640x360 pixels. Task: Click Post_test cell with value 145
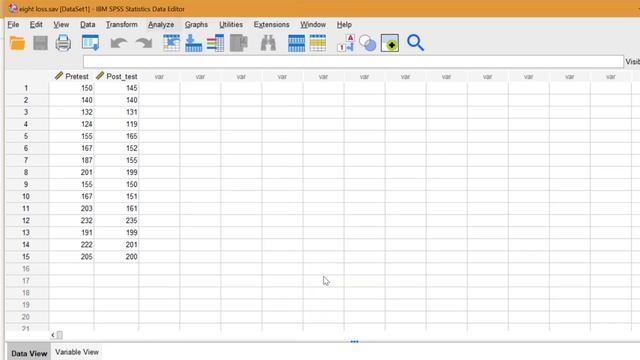pyautogui.click(x=116, y=88)
